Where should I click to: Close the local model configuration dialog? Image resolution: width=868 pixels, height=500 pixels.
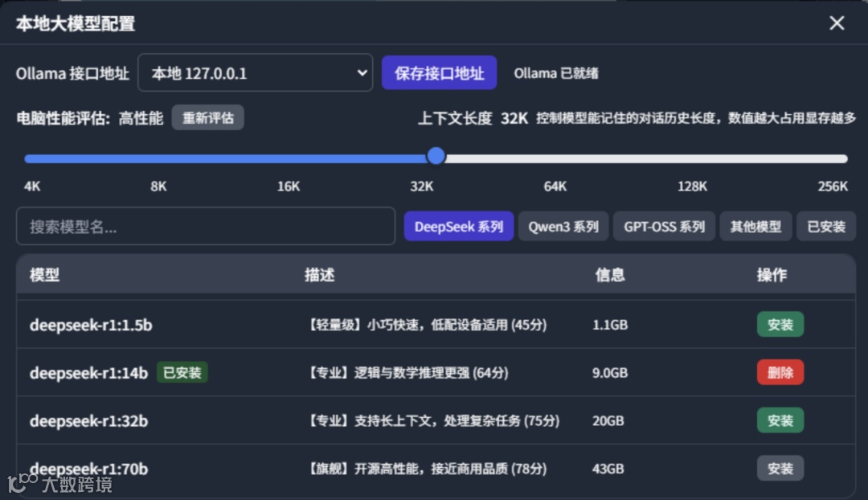click(x=837, y=23)
